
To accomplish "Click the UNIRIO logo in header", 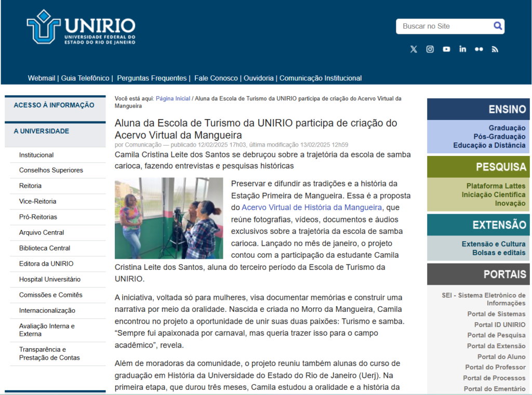I will point(81,27).
